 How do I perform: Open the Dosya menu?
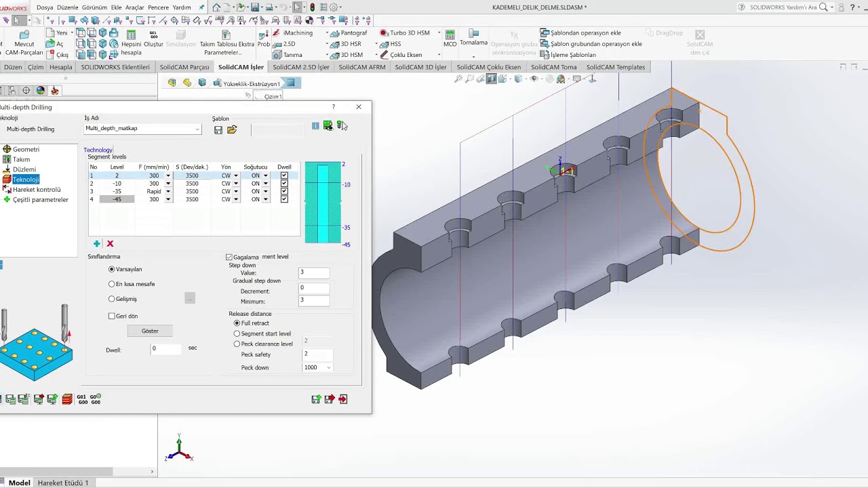coord(45,7)
